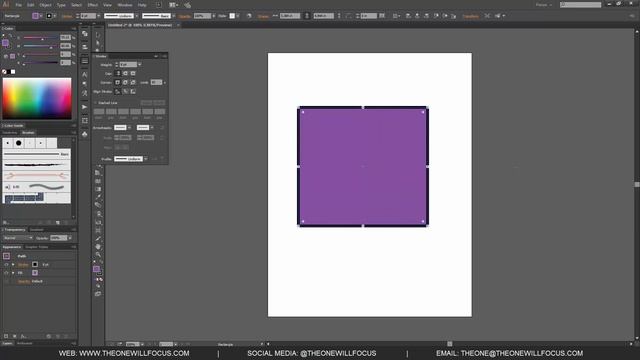This screenshot has height=360, width=640.
Task: Enable the Dashed Line checkbox
Action: point(95,103)
